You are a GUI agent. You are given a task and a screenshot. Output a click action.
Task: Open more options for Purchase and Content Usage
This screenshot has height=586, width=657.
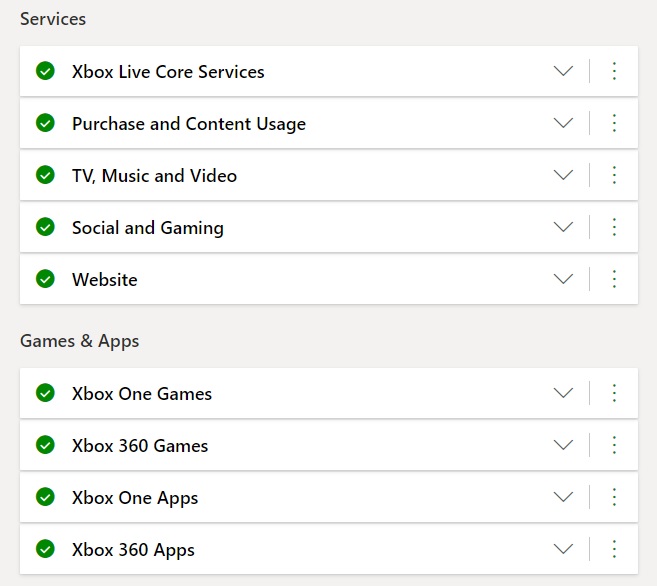click(614, 123)
